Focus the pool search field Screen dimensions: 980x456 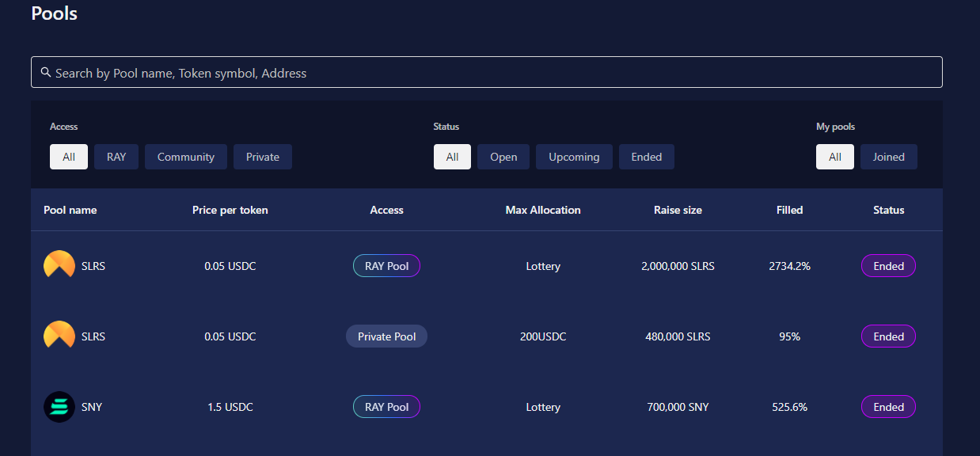(x=487, y=72)
